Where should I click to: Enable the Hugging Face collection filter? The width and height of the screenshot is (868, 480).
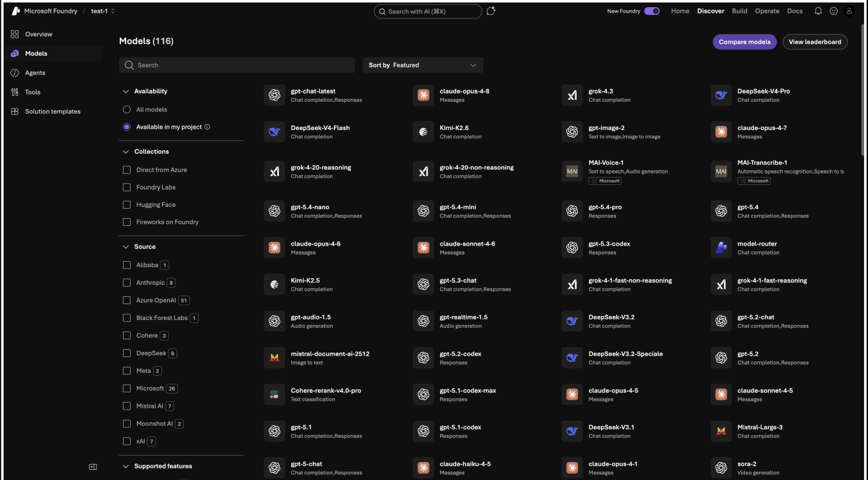[x=127, y=205]
